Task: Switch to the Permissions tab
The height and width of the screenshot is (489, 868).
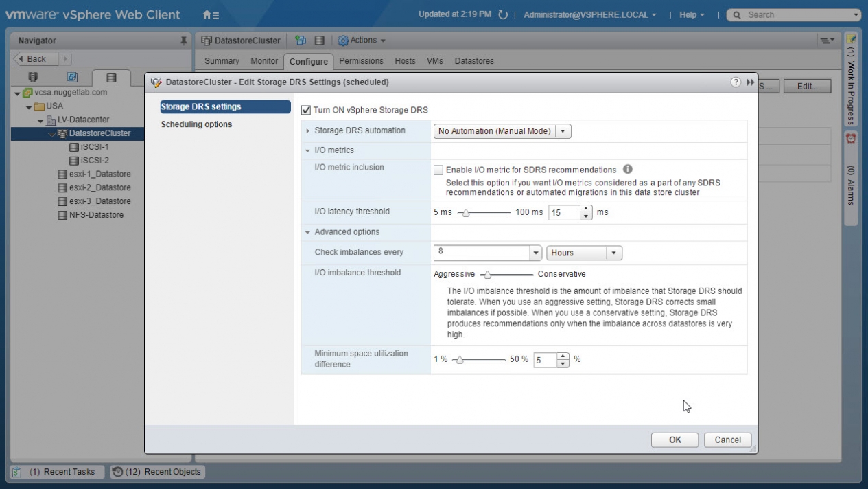Action: (x=362, y=61)
